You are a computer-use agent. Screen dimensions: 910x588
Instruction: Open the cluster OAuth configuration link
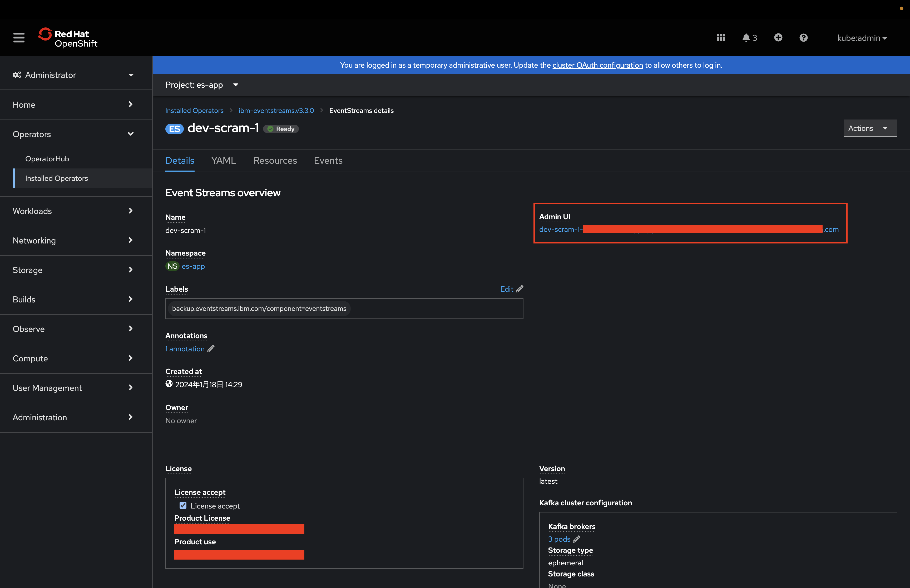point(597,65)
